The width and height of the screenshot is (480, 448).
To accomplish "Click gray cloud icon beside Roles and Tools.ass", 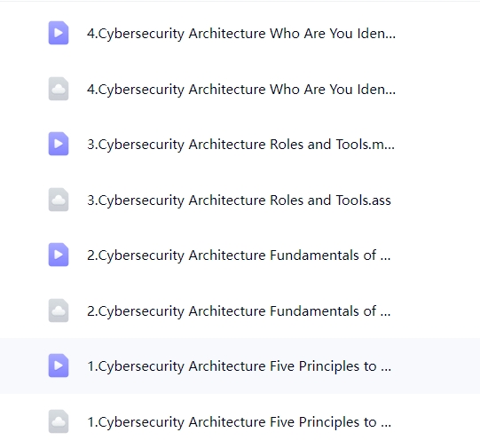I will point(59,200).
